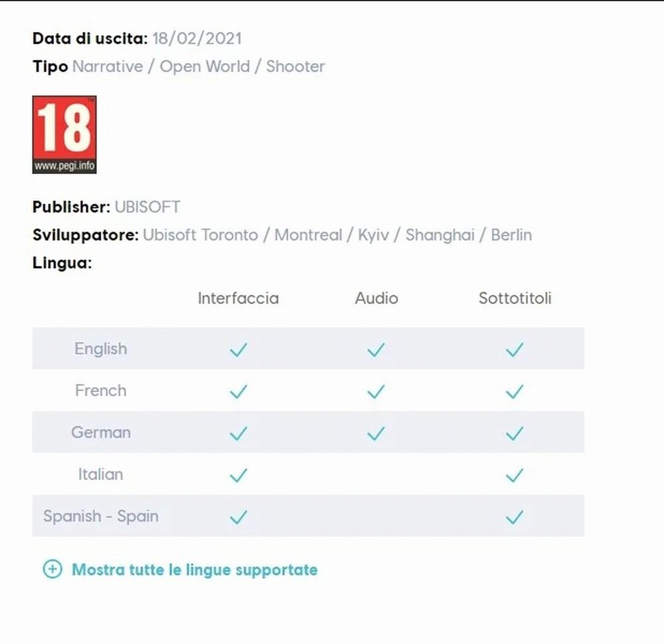664x644 pixels.
Task: Click the developer studios text starting with Ubisoft Toronto
Action: [x=337, y=235]
